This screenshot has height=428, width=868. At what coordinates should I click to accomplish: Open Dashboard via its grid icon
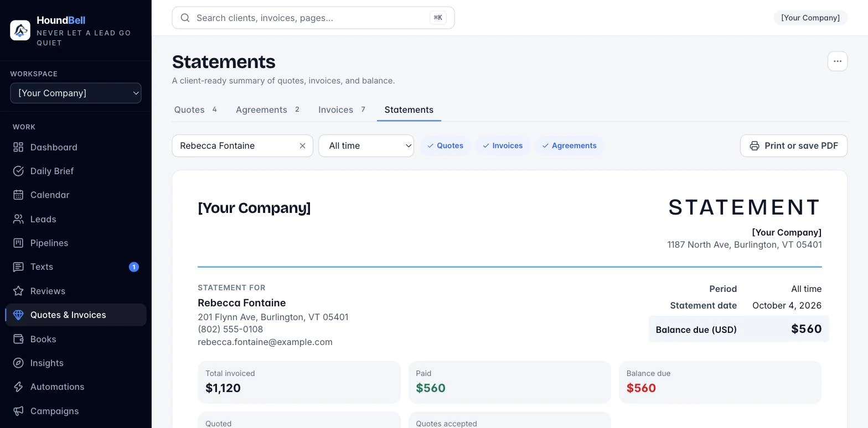pyautogui.click(x=18, y=147)
